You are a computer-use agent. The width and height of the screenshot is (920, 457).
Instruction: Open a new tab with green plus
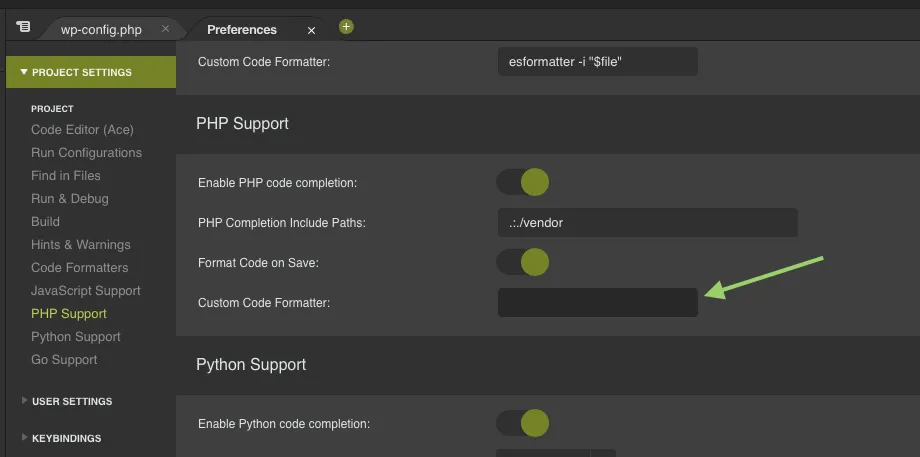[346, 27]
